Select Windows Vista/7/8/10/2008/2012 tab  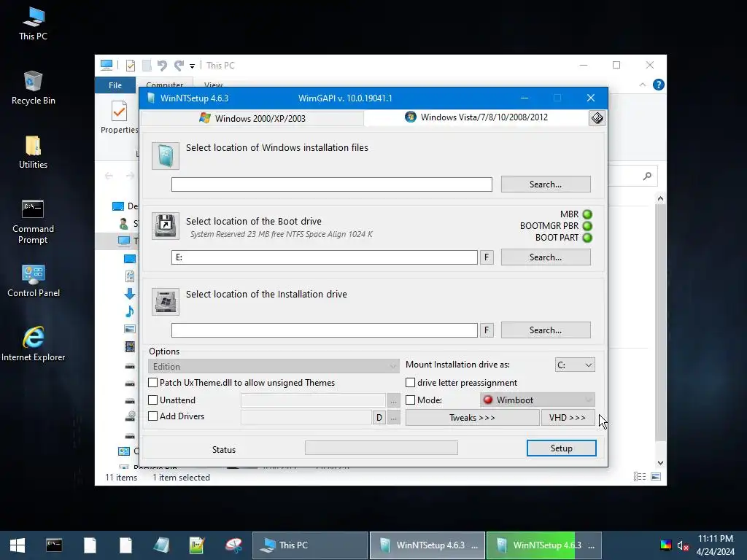(476, 117)
